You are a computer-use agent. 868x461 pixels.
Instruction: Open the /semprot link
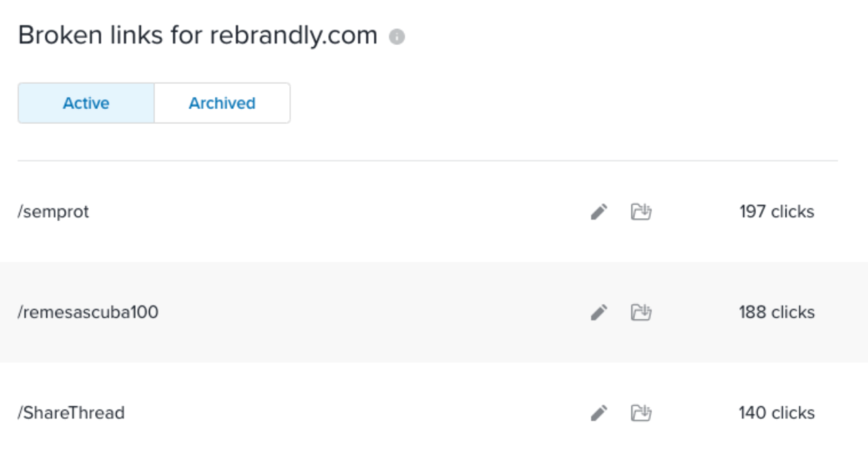tap(54, 212)
